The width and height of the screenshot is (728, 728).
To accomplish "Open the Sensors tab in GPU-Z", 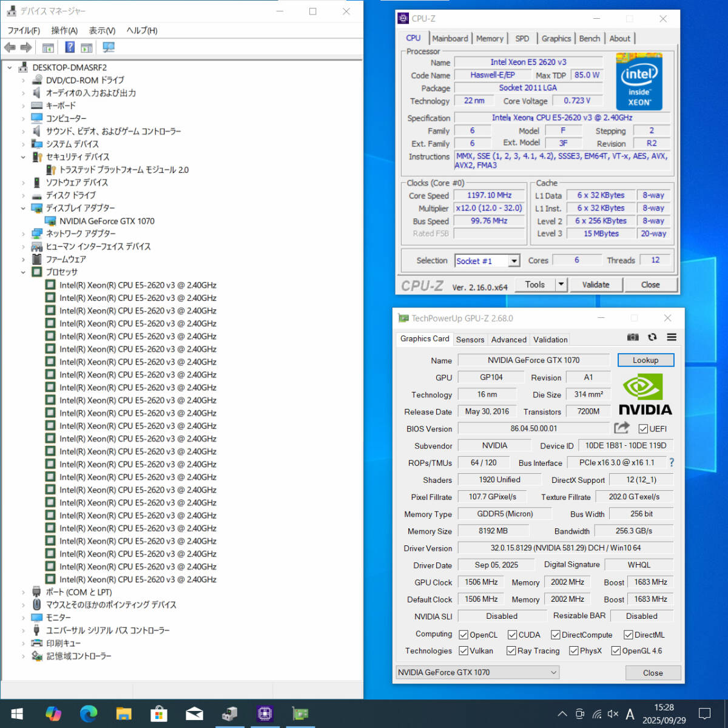I will point(470,340).
